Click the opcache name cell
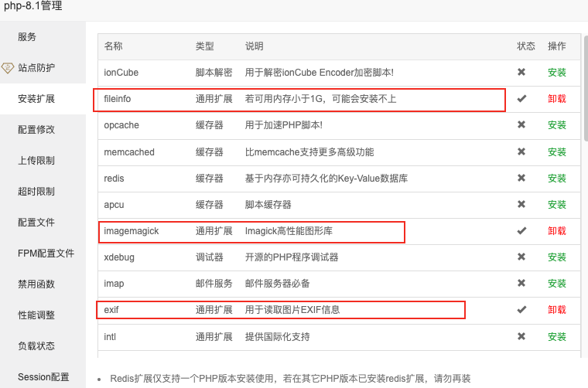 (121, 125)
